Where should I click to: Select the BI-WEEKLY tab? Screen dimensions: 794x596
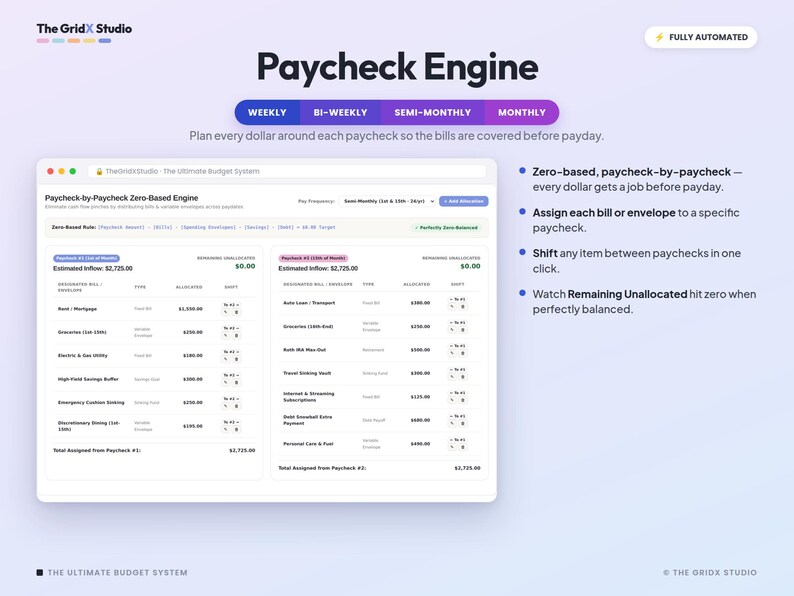tap(340, 112)
